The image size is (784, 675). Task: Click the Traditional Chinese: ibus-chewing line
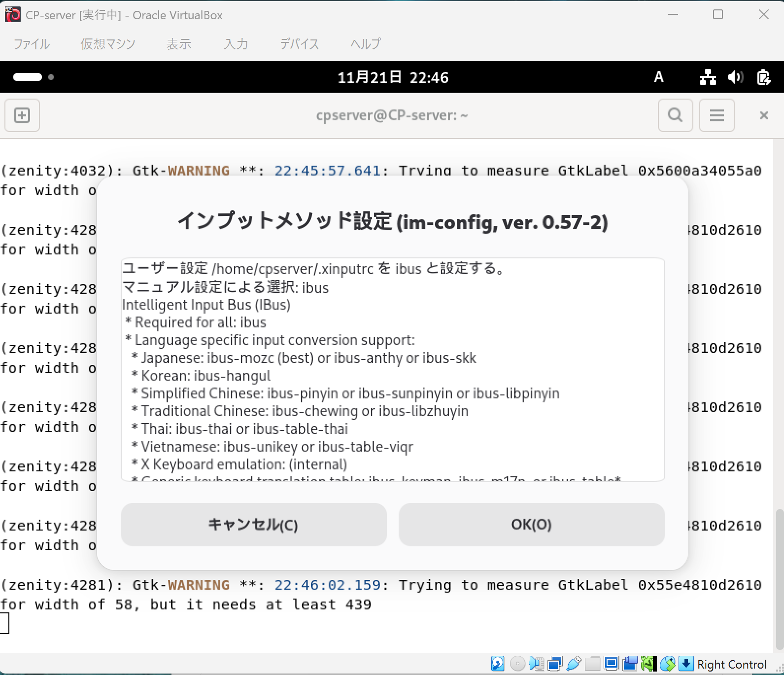click(300, 411)
